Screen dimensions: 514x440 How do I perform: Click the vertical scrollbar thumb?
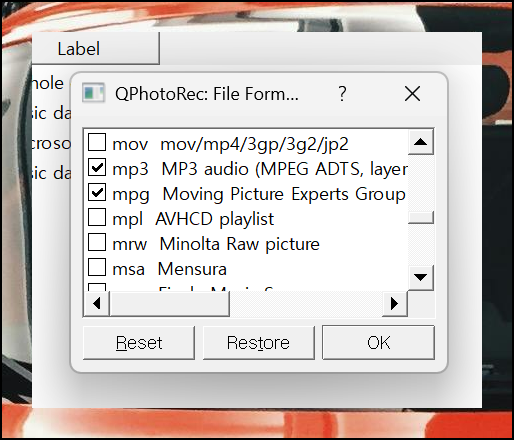(x=421, y=217)
